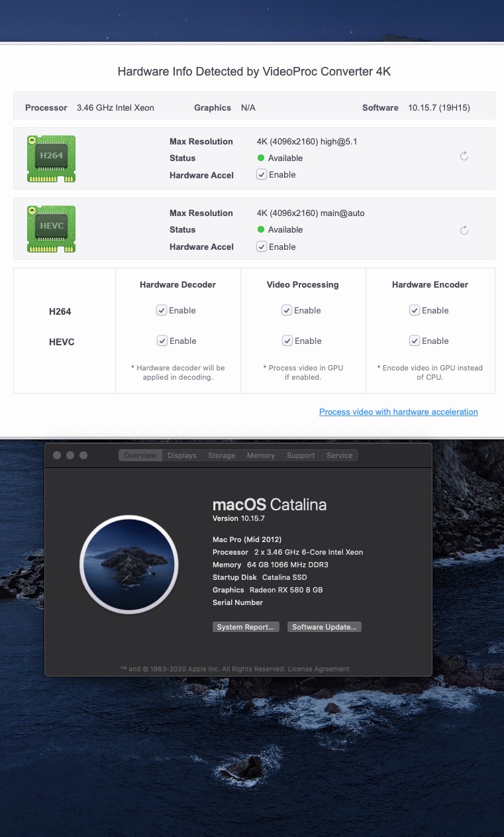Click Version 10.15.7 text

coord(238,518)
